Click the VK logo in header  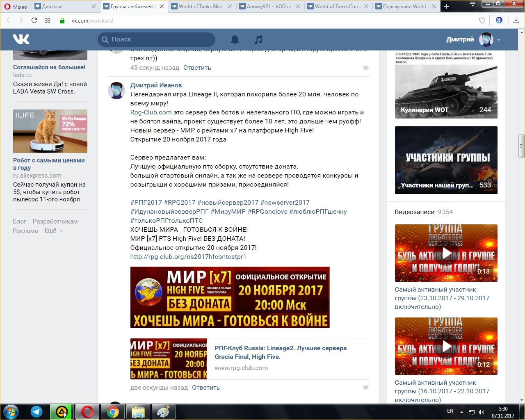coord(21,39)
